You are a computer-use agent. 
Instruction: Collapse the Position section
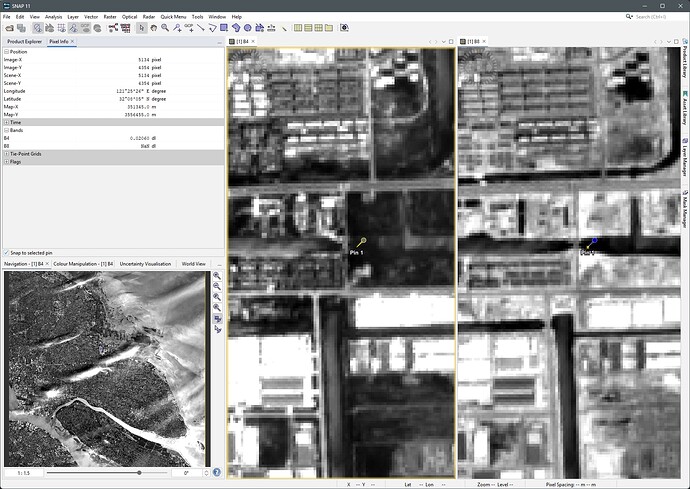(x=5, y=52)
